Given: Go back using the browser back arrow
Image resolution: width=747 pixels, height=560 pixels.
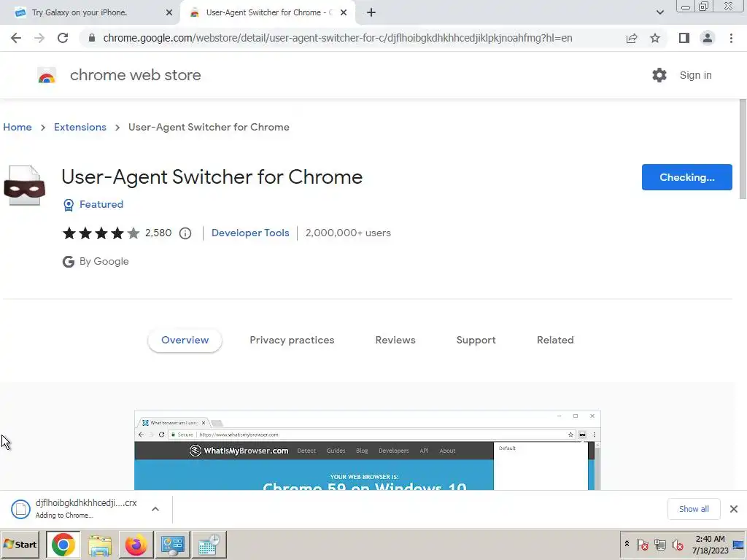Looking at the screenshot, I should tap(16, 38).
